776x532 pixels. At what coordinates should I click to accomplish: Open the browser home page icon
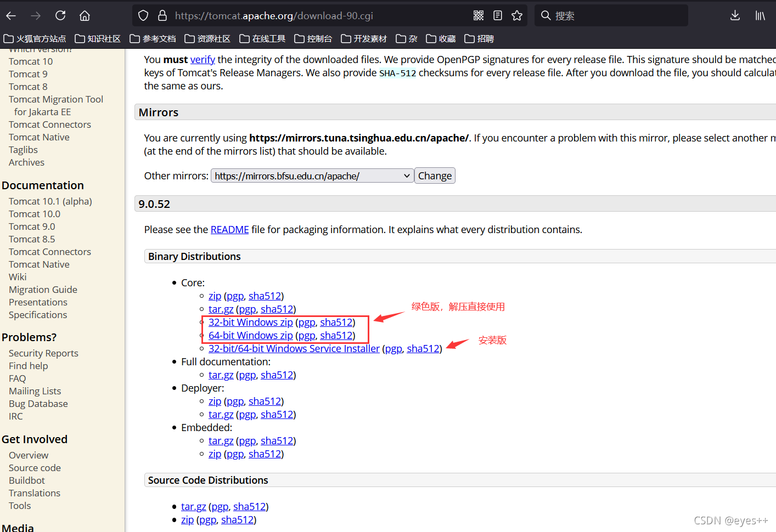click(85, 15)
